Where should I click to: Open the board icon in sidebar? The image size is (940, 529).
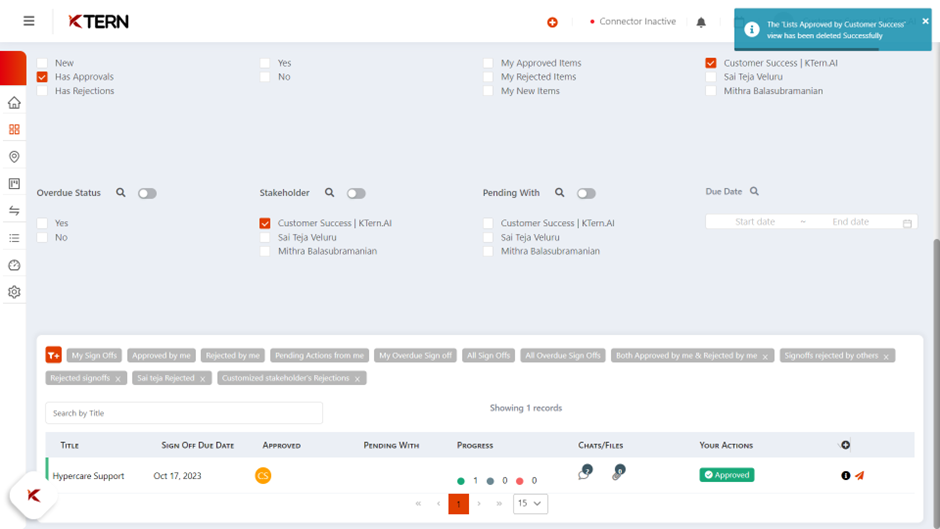14,184
